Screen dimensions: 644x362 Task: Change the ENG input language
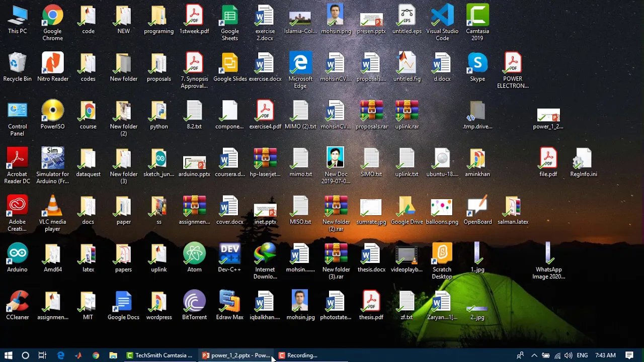[x=582, y=355]
